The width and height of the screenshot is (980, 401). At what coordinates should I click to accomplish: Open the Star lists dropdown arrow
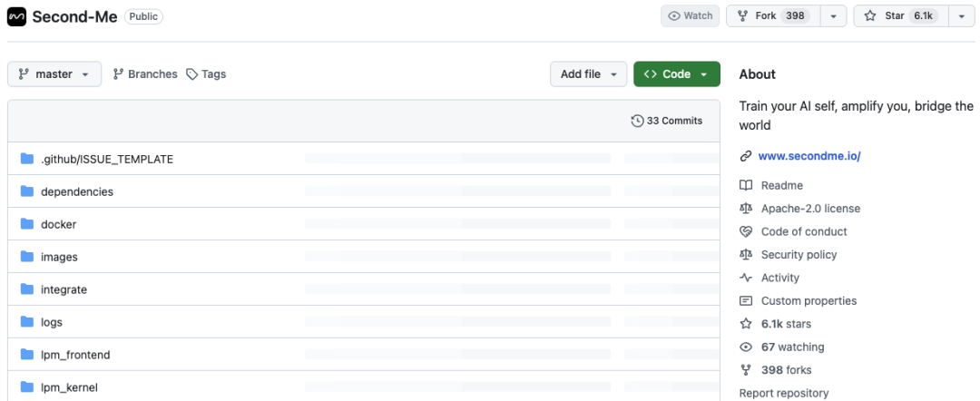[x=962, y=16]
